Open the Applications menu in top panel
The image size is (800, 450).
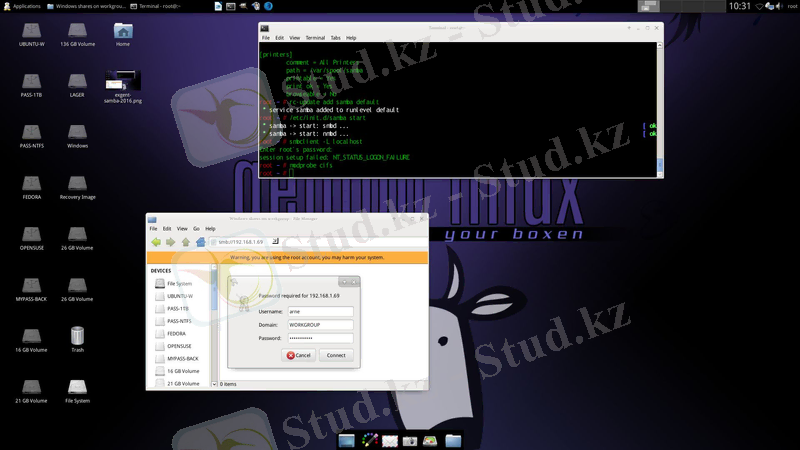(24, 6)
